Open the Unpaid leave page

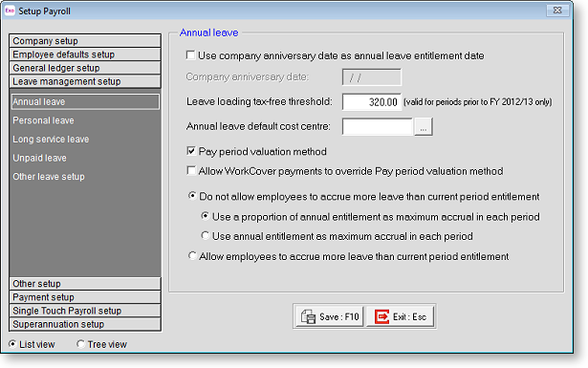(40, 158)
